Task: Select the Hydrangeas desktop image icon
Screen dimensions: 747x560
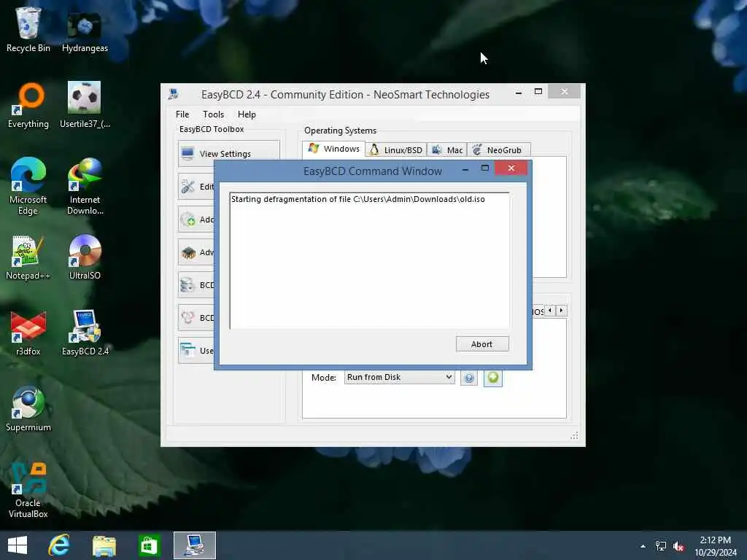Action: coord(85,32)
